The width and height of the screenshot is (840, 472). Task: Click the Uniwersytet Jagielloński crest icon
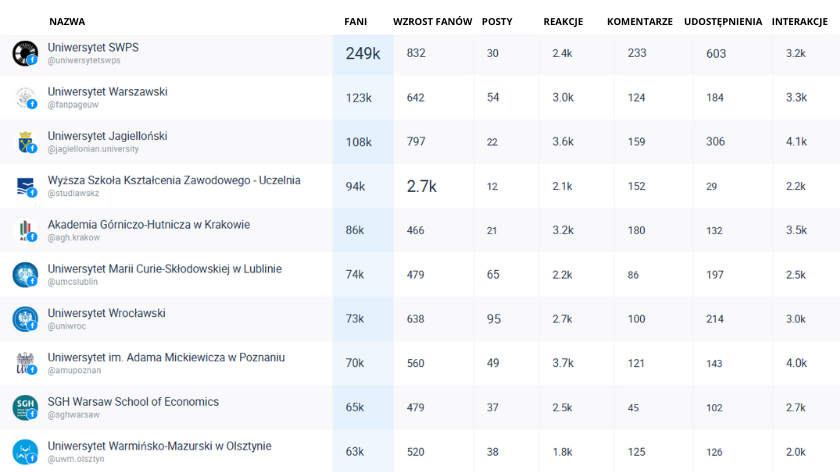coord(24,142)
